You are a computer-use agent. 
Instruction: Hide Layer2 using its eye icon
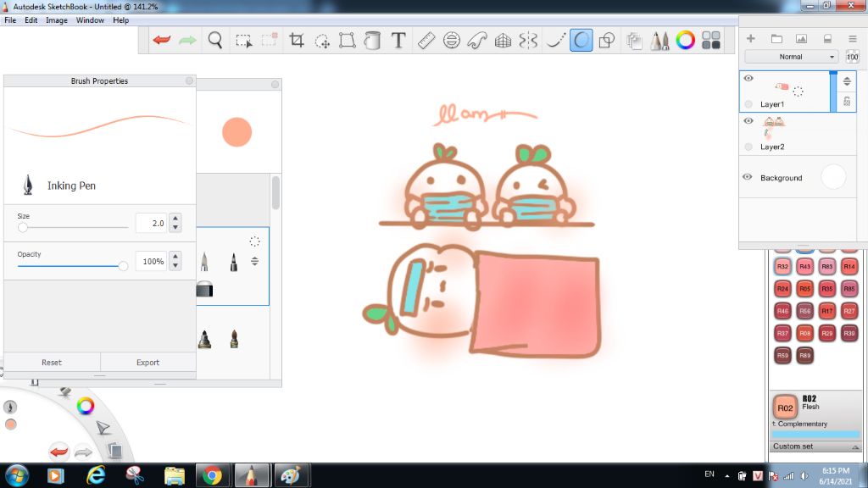pos(748,120)
